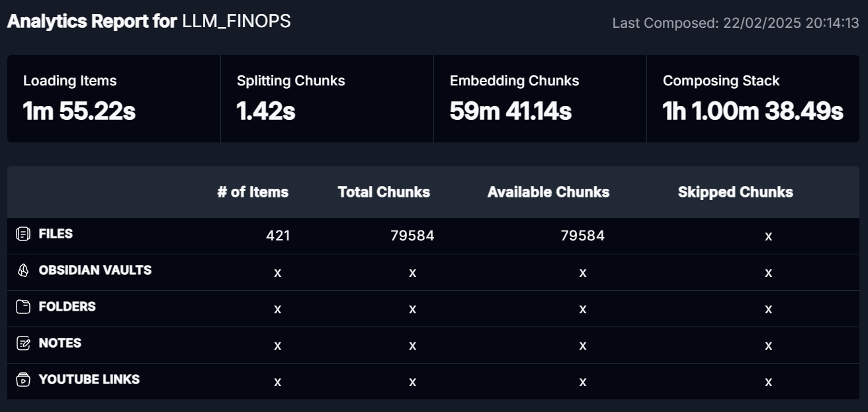Click the Loading Items time card
The image size is (868, 412).
point(114,99)
